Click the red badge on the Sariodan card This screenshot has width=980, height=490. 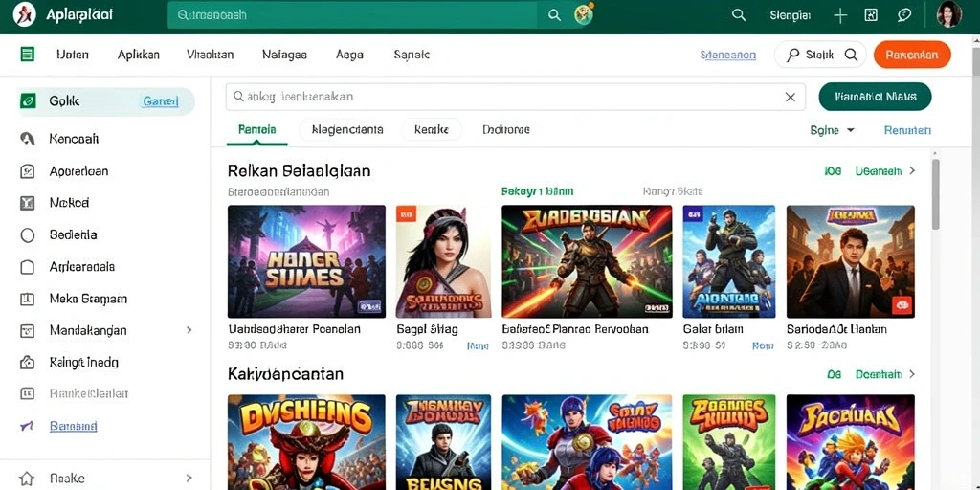point(901,305)
